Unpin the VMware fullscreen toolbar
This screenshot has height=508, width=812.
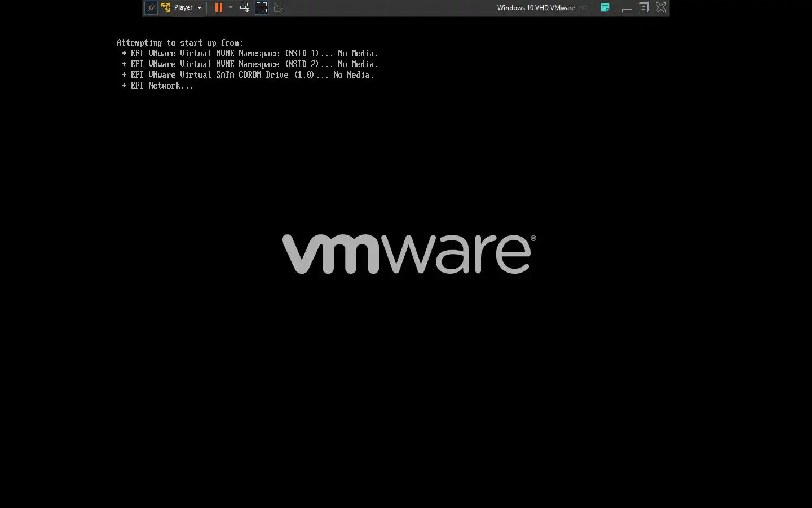151,8
